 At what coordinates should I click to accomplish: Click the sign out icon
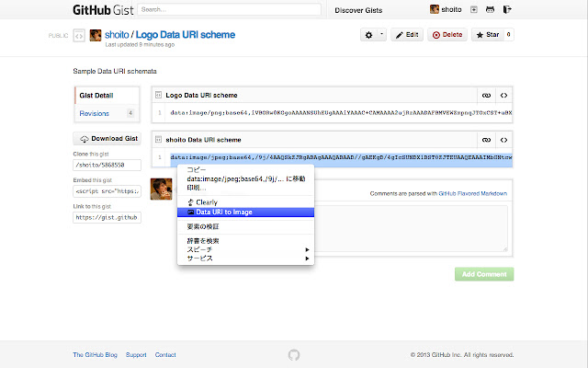(x=507, y=10)
